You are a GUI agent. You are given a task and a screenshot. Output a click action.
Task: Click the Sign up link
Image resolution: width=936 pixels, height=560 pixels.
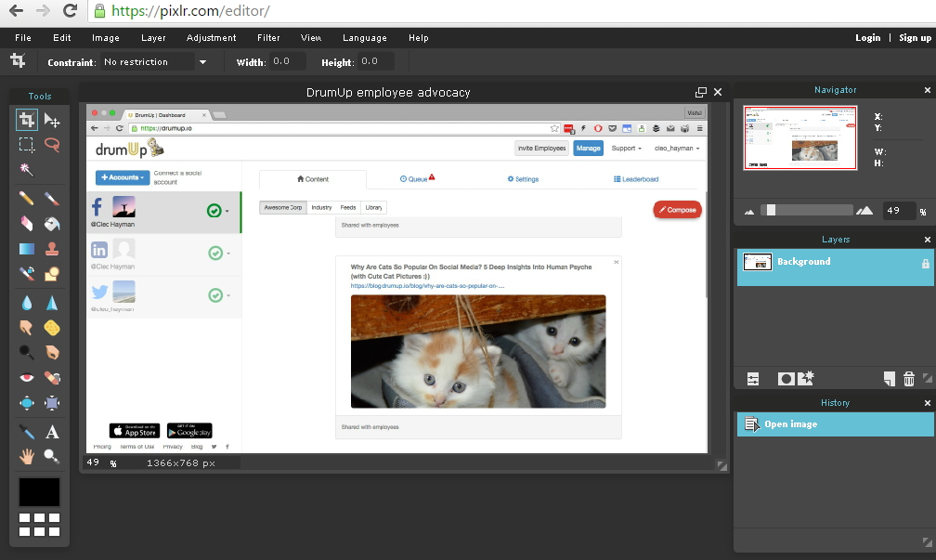916,37
